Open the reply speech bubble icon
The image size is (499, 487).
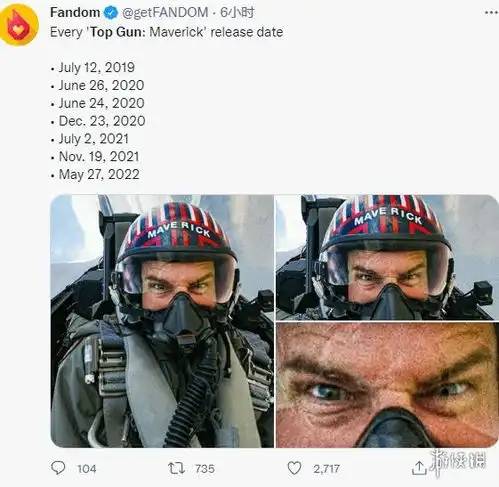pyautogui.click(x=58, y=468)
